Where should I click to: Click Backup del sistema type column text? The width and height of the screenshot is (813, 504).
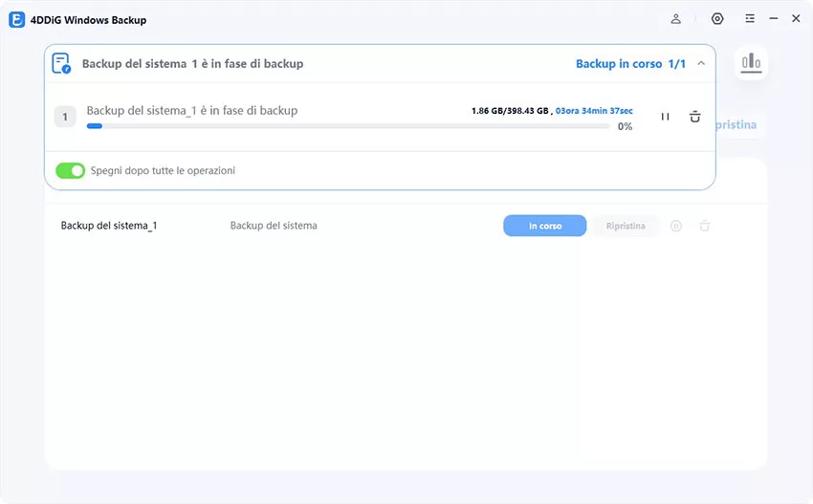[x=274, y=226]
